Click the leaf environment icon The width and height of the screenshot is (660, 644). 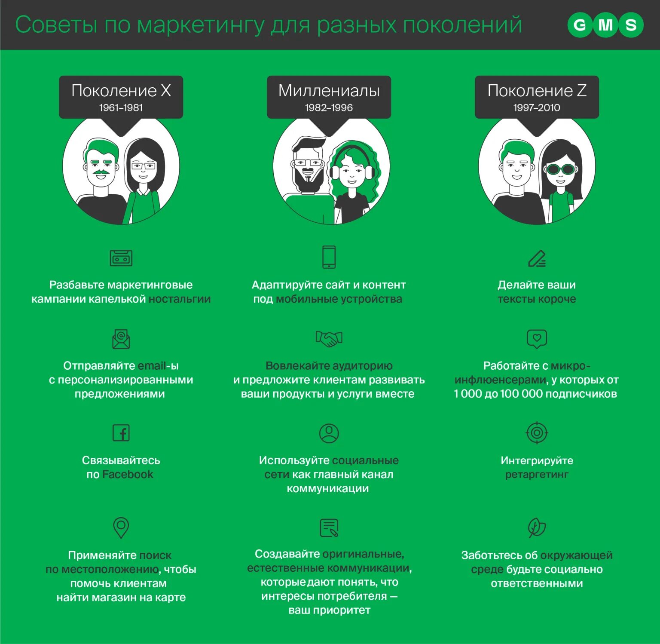537,527
